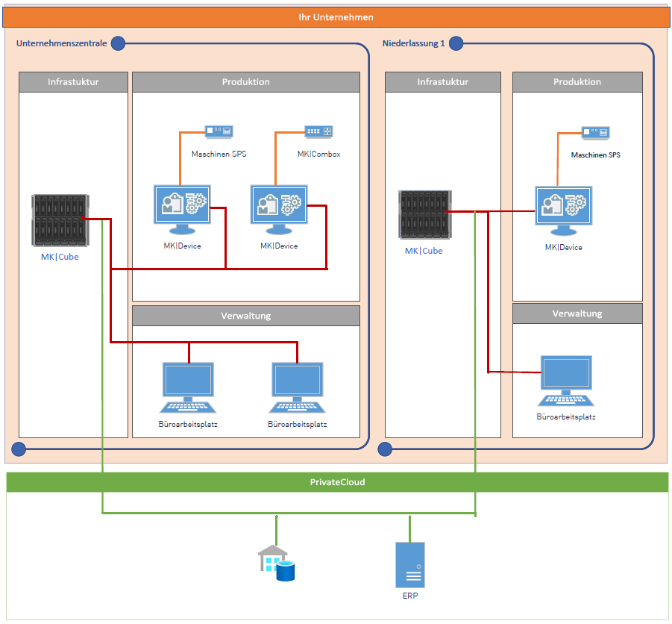Select the right Büroarbeitsplatz computer in Unternehmenszentrale
The width and height of the screenshot is (672, 624).
(x=297, y=387)
